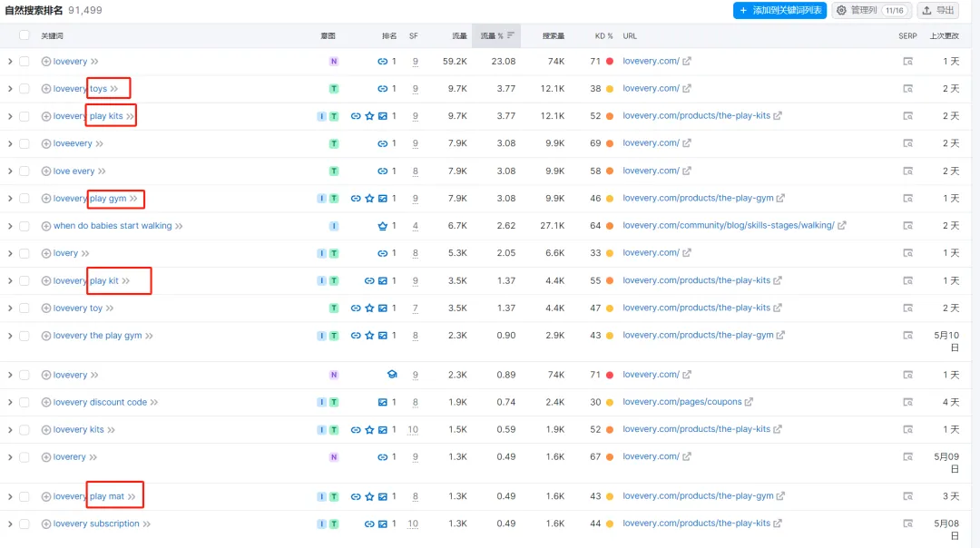Click the N intent badge in loverery row
The width and height of the screenshot is (980, 548).
[x=334, y=457]
